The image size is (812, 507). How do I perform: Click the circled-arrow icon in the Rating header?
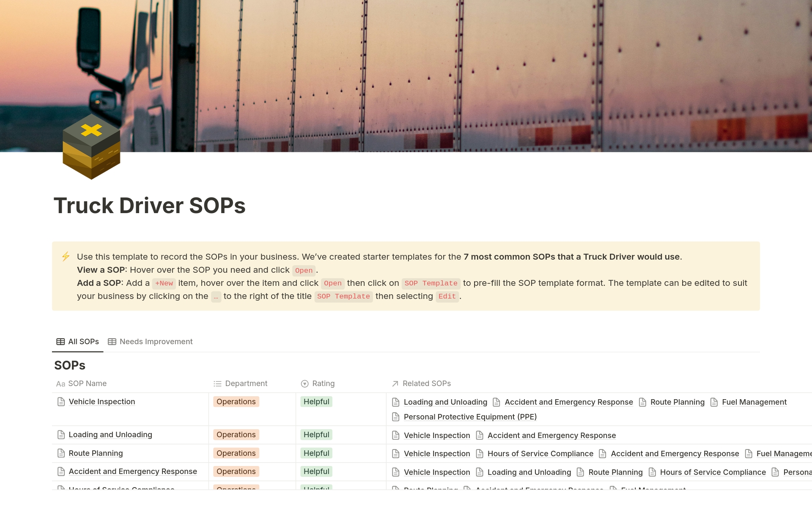coord(304,384)
